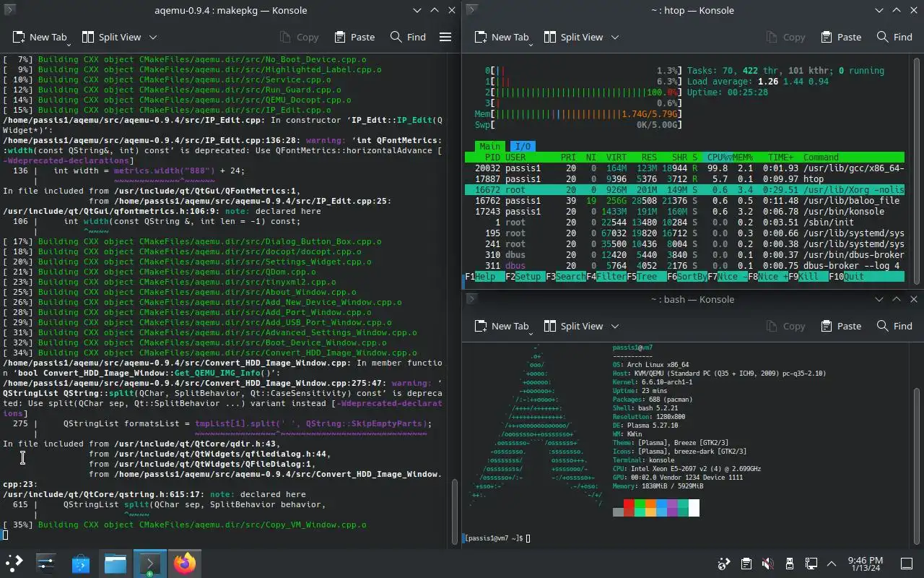Switch to the Main tab in htop
Screen dimensions: 924x578
[489, 147]
